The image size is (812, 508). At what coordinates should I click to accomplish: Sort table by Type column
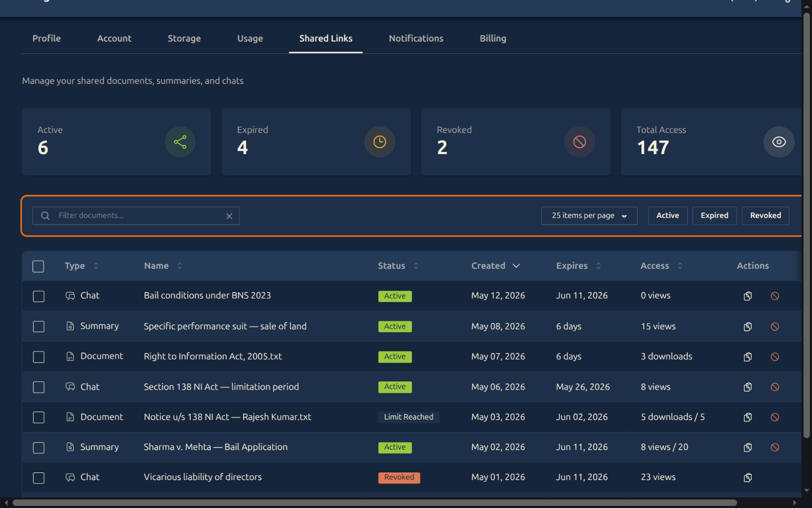pyautogui.click(x=82, y=266)
